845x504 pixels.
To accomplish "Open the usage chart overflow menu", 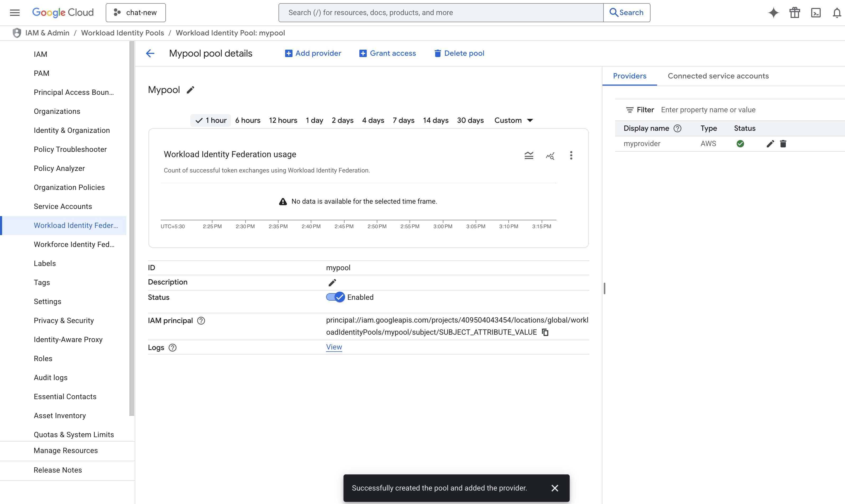I will 571,155.
